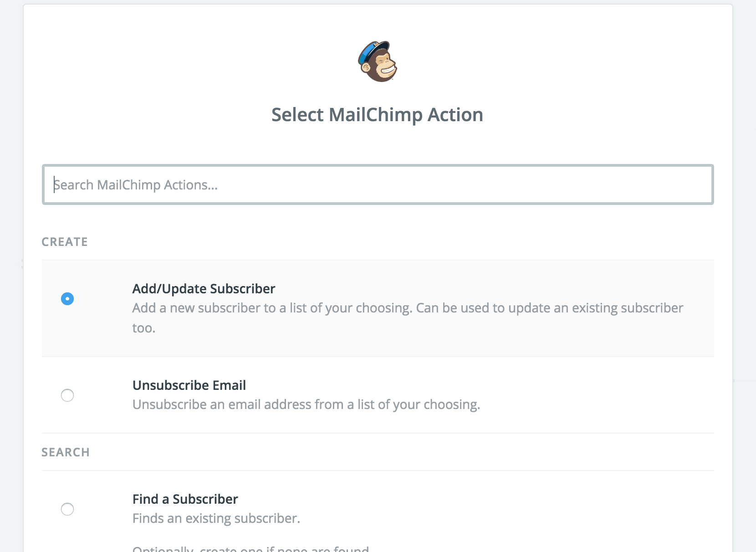Viewport: 756px width, 552px height.
Task: Place cursor at end of search box
Action: [683, 184]
